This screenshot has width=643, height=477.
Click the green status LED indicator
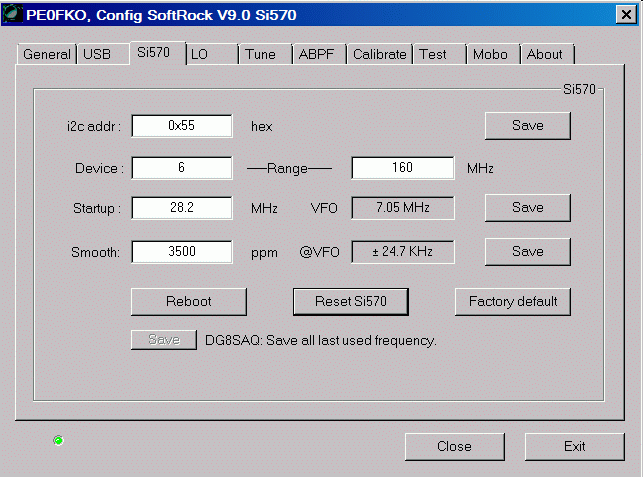point(58,440)
